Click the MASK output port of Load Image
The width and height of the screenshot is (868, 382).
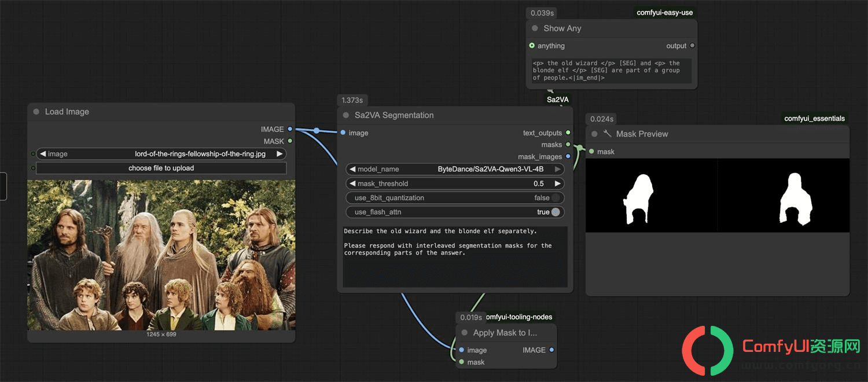pyautogui.click(x=290, y=141)
